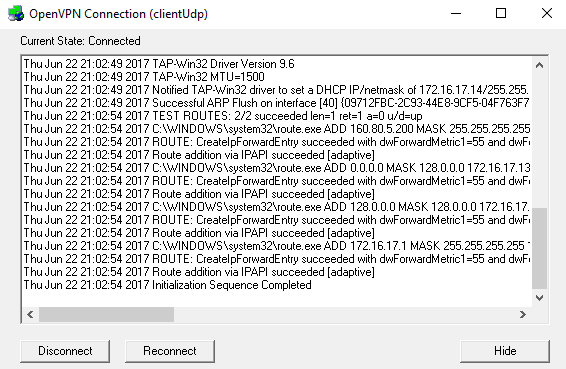Minimize the OpenVPN Connection window

click(x=456, y=14)
